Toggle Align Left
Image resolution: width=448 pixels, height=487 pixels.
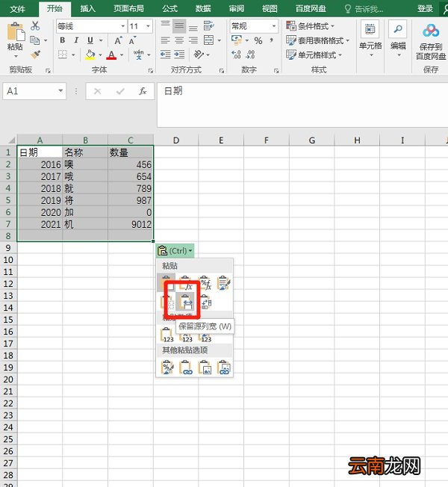pyautogui.click(x=166, y=40)
